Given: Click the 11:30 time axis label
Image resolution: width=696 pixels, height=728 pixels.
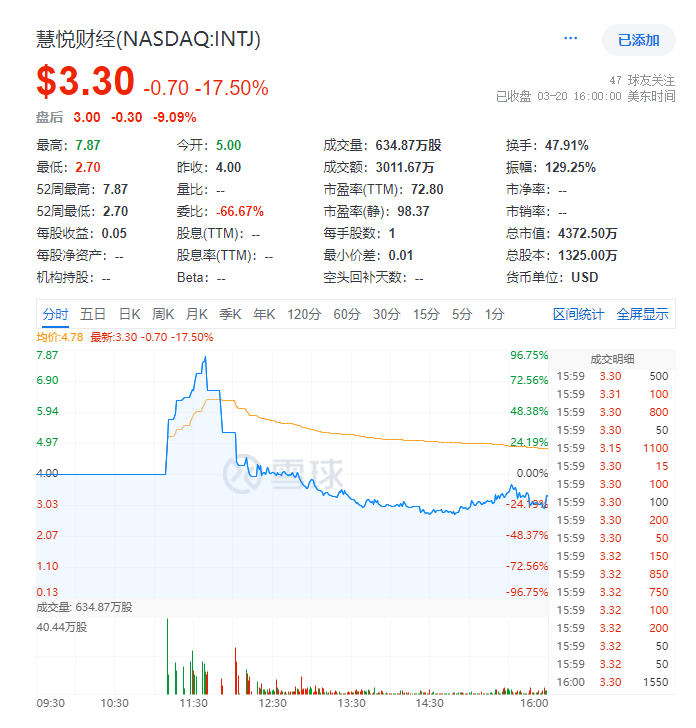Looking at the screenshot, I should pos(194,703).
